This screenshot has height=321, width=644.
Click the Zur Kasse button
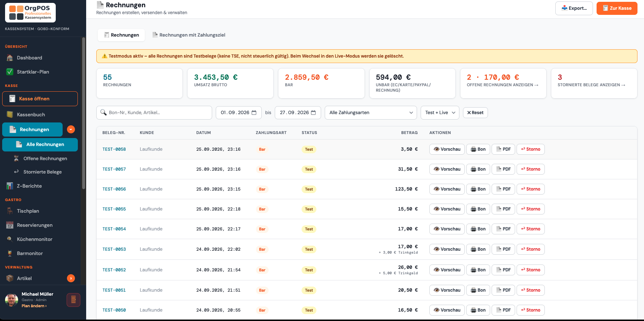[617, 8]
